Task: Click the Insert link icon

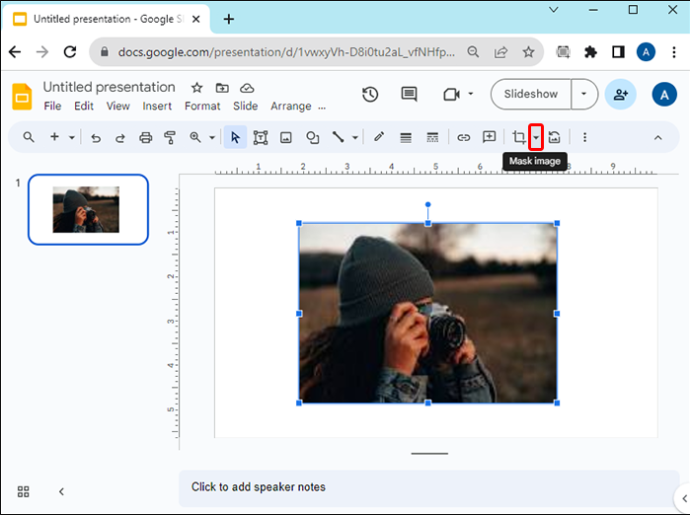Action: [463, 137]
